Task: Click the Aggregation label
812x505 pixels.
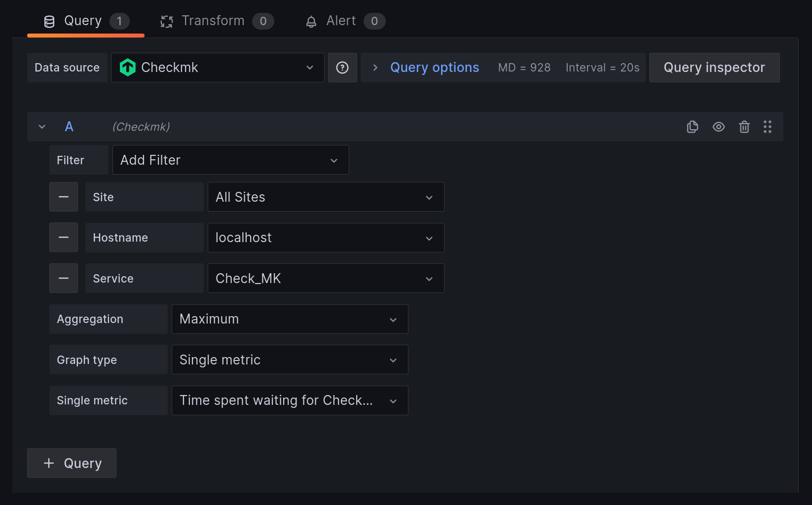Action: [109, 319]
